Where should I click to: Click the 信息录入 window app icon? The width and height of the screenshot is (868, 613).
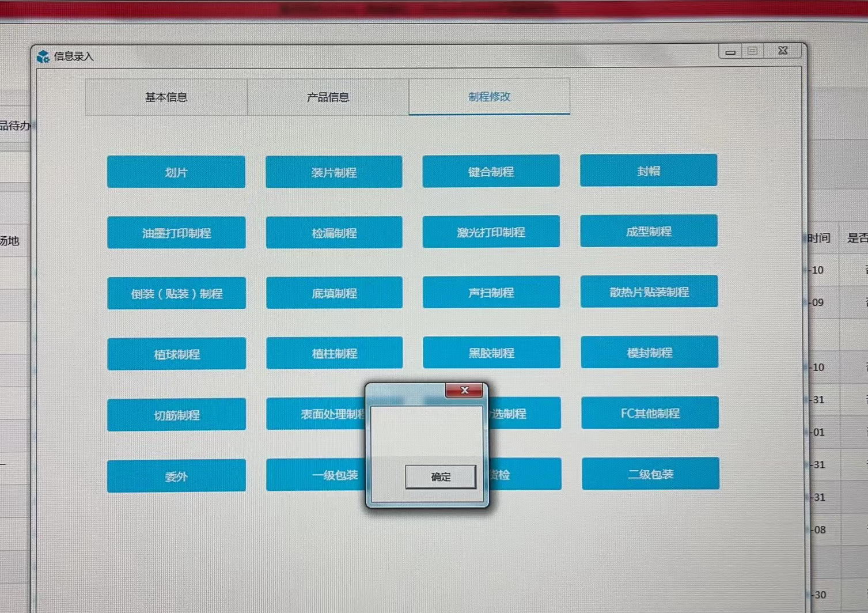coord(43,56)
